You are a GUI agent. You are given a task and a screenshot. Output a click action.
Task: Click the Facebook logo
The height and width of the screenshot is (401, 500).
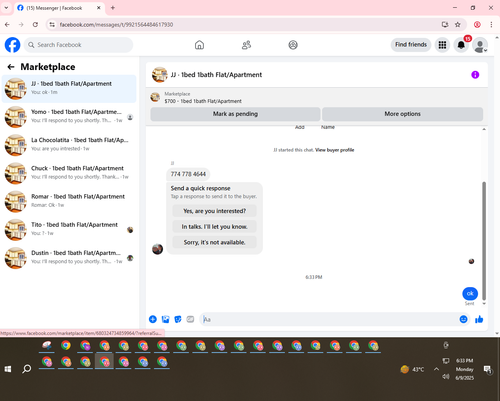(x=12, y=45)
